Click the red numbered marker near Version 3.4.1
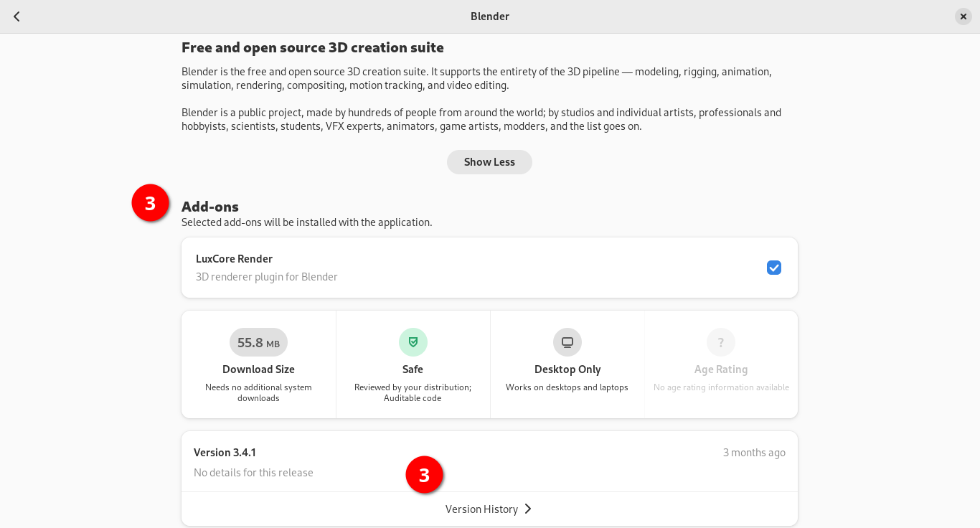Screen dimensions: 980x528 [424, 474]
